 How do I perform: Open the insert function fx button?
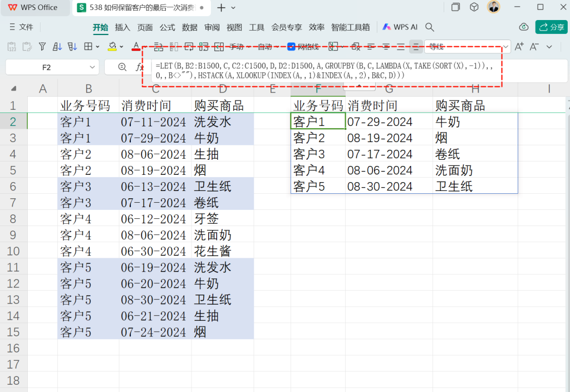pos(139,67)
